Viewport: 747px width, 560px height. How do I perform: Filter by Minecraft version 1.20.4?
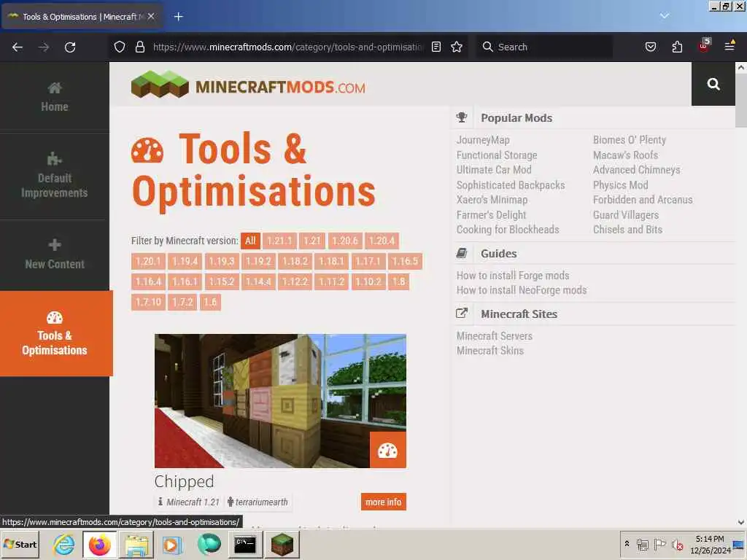tap(382, 241)
